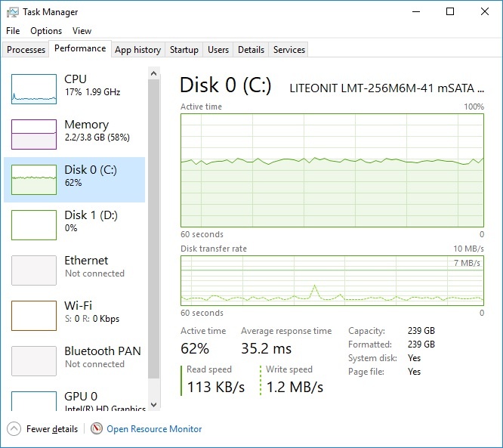Select the Wi-Fi performance graph icon
The height and width of the screenshot is (448, 503).
[x=34, y=316]
